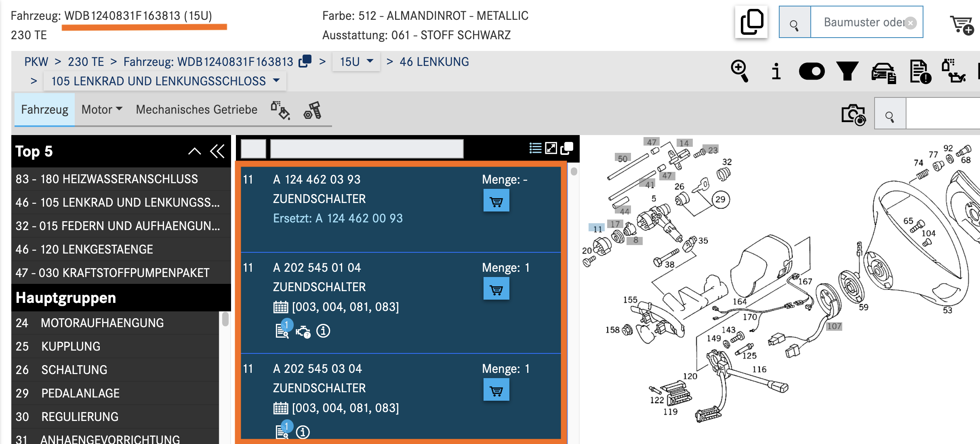This screenshot has height=444, width=980.
Task: Hide the sidebar with double-left chevron
Action: pyautogui.click(x=217, y=152)
